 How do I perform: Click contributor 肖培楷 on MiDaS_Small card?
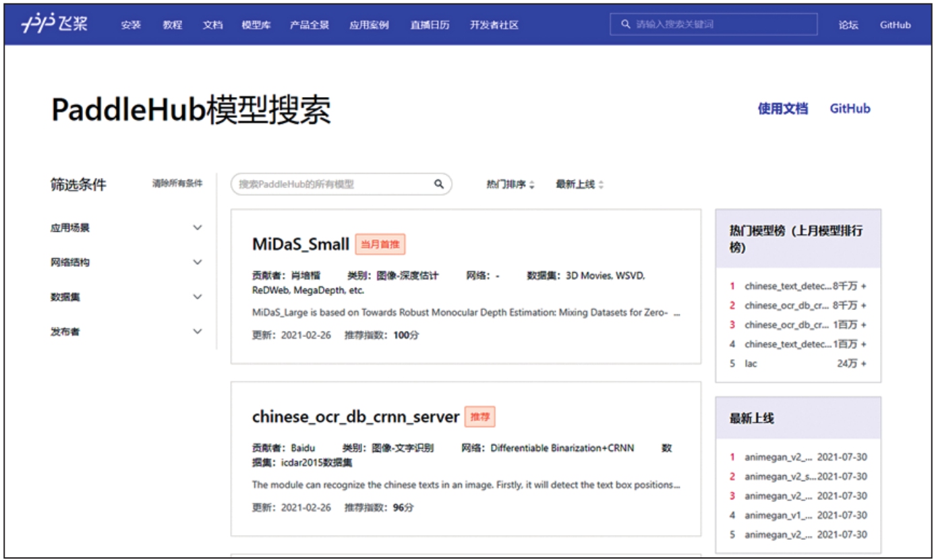pyautogui.click(x=305, y=276)
